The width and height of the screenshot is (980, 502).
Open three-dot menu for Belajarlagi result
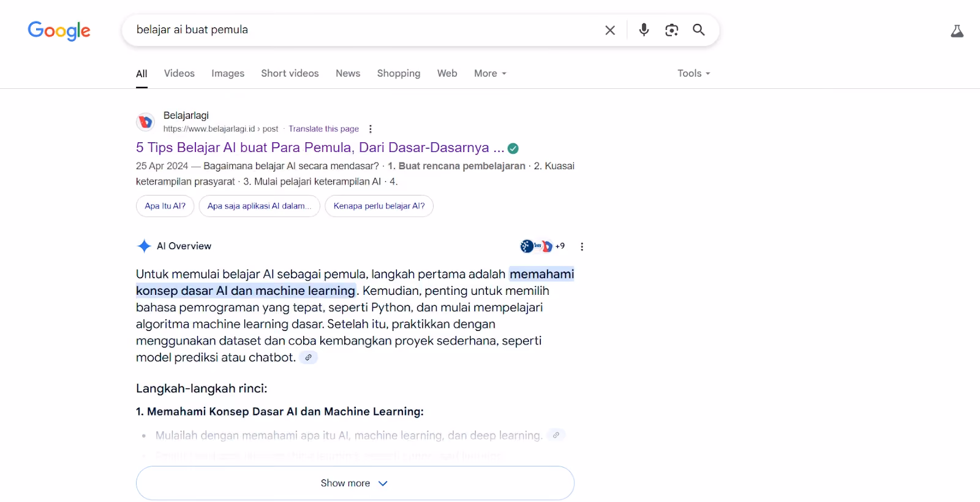(x=371, y=129)
